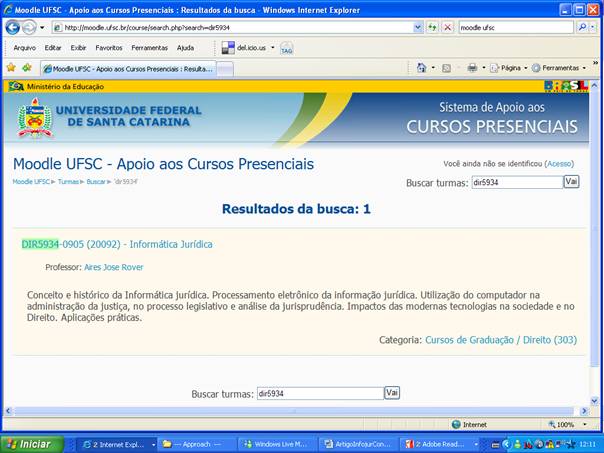Viewport: 604px width, 453px height.
Task: Click the bottom Buscar turmas input field
Action: pyautogui.click(x=320, y=394)
